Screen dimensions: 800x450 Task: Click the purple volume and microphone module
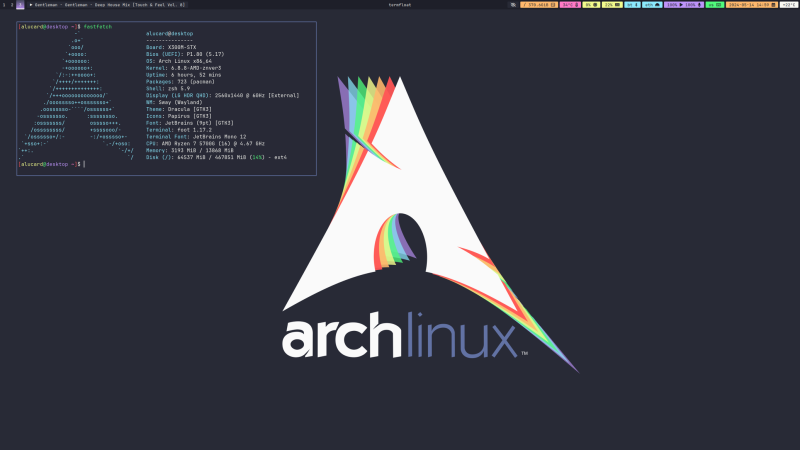(x=684, y=5)
